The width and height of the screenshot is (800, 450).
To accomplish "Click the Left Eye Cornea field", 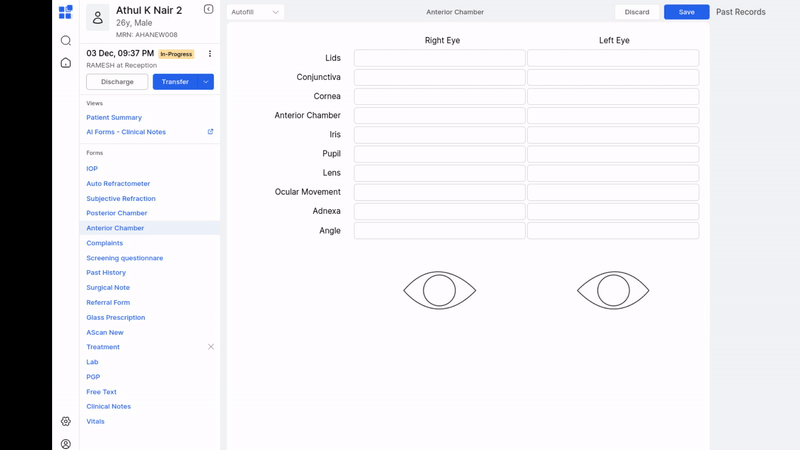I will click(613, 96).
